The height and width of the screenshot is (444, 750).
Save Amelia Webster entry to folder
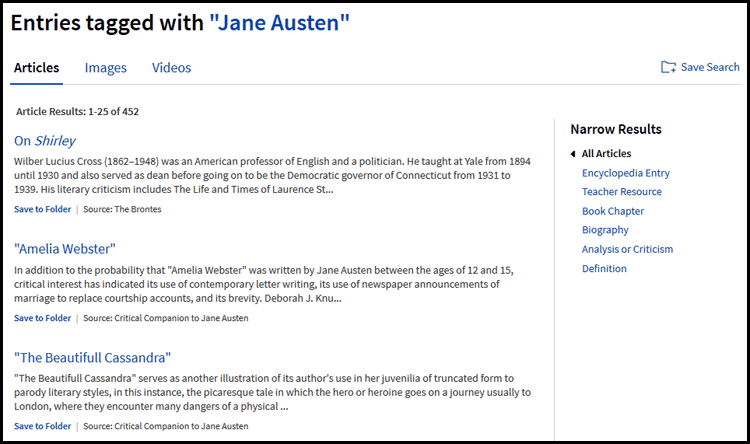[x=42, y=318]
